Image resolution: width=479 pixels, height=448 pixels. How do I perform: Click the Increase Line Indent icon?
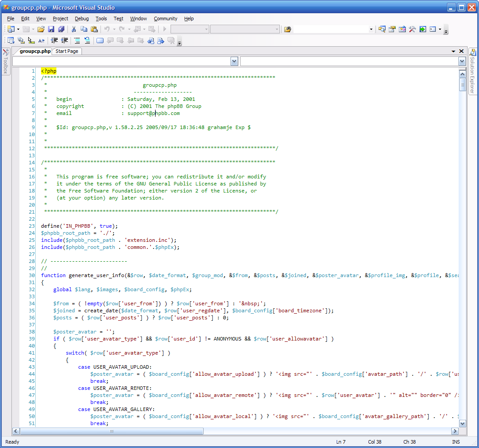tap(64, 41)
